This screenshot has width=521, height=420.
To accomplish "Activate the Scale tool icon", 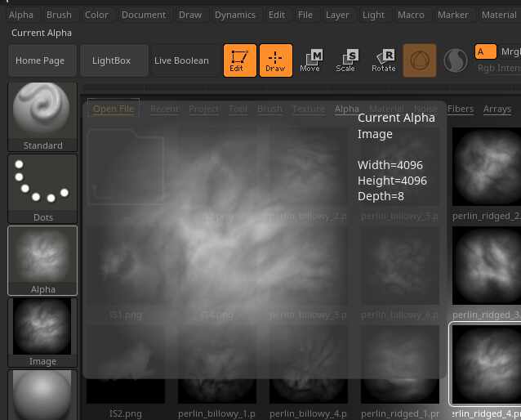I will point(347,60).
